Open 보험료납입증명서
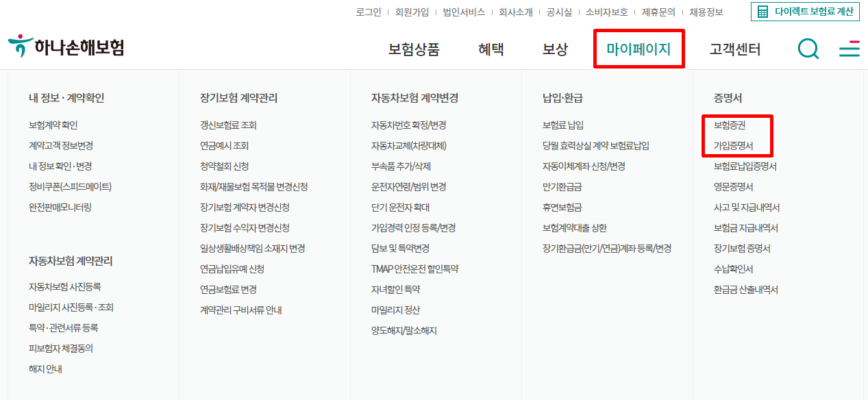This screenshot has width=868, height=400. coord(745,166)
